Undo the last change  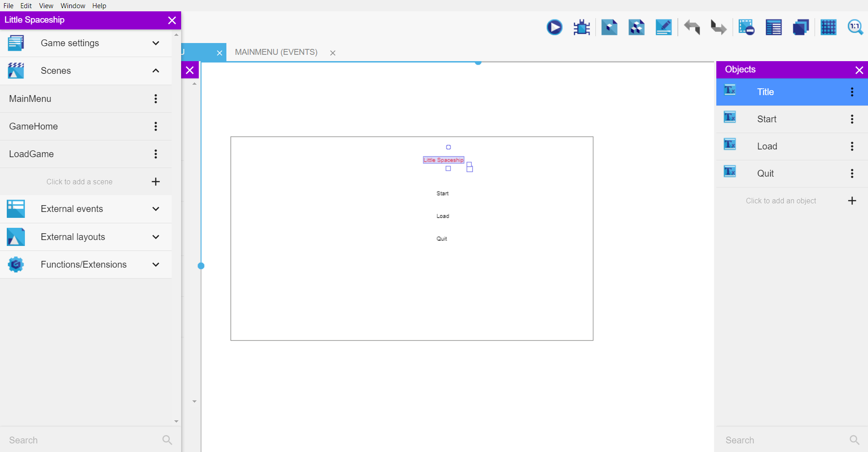pos(692,28)
